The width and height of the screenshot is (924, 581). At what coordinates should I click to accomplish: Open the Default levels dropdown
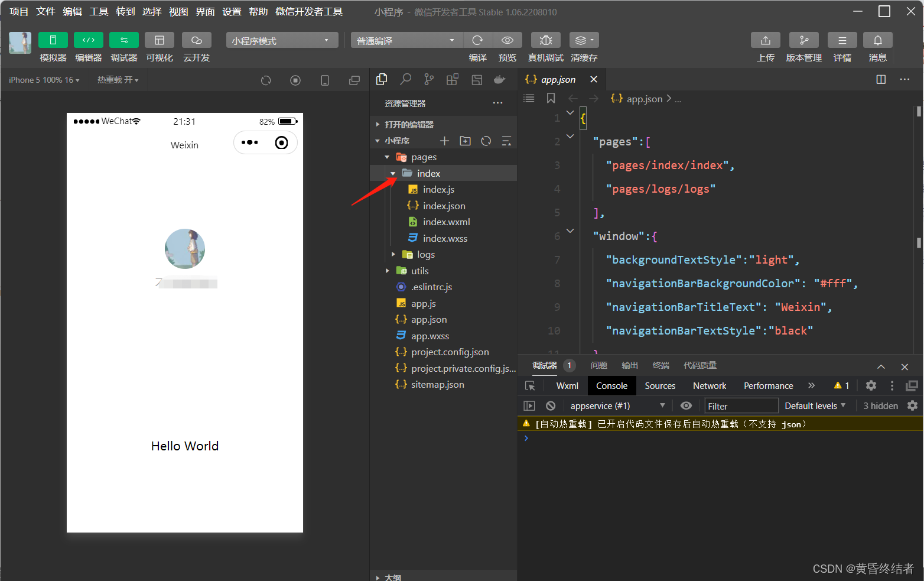pos(815,405)
